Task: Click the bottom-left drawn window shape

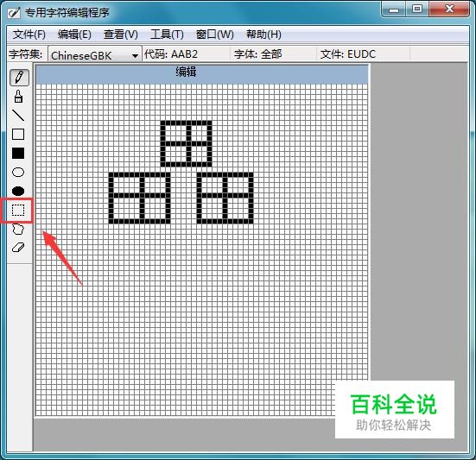Action: click(x=139, y=198)
